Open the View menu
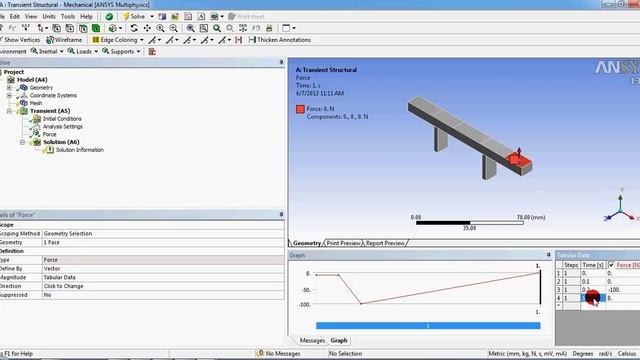 pyautogui.click(x=31, y=17)
